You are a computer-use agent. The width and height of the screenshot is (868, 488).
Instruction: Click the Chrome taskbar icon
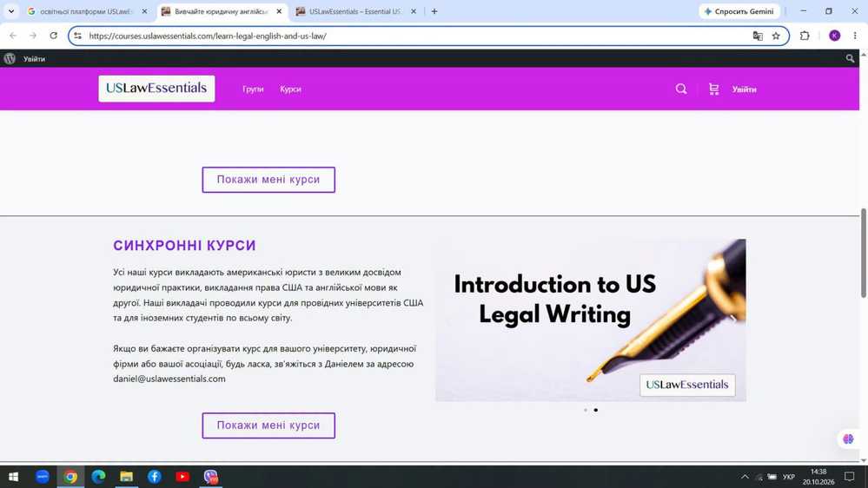click(x=70, y=477)
